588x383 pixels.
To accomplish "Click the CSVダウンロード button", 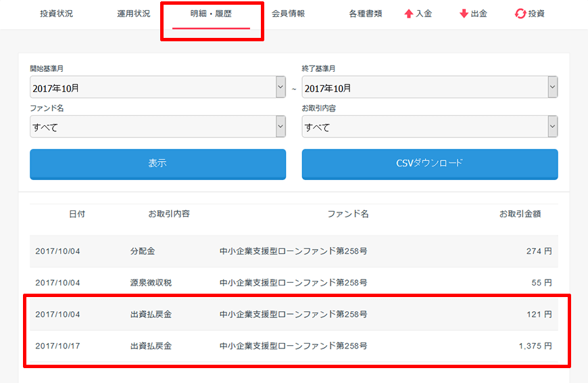I will 430,164.
